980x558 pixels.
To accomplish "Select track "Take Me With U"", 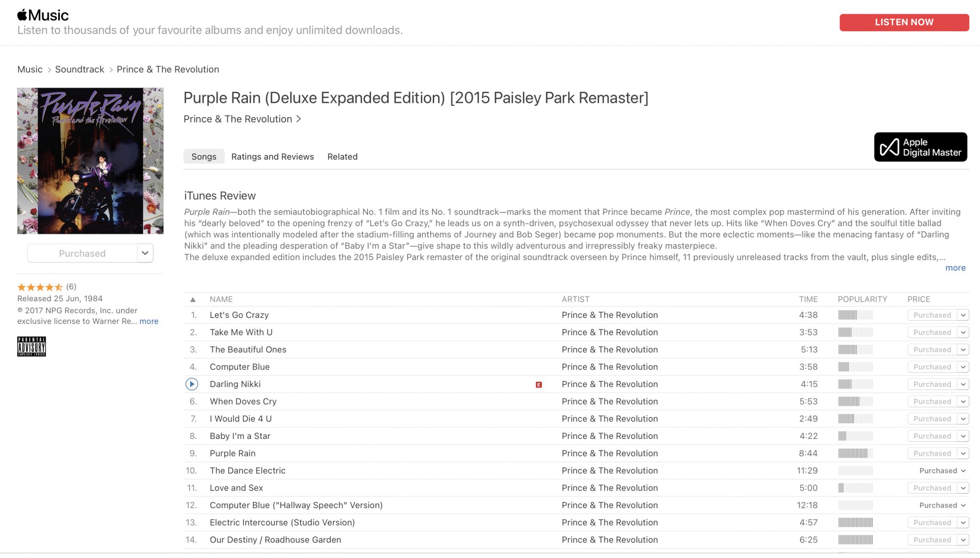I will (241, 332).
